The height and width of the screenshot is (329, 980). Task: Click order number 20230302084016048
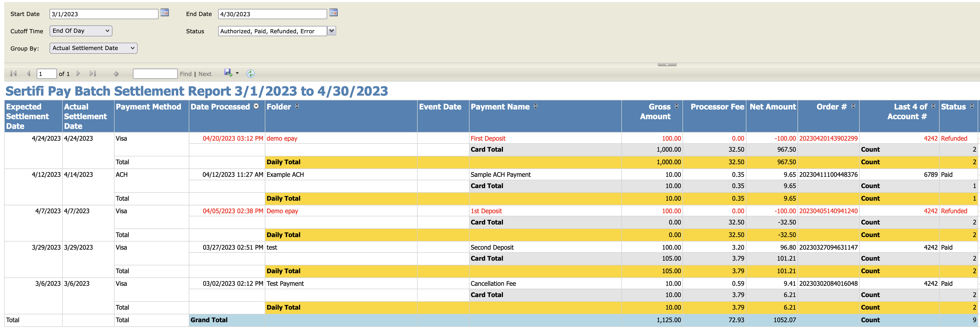pos(828,284)
